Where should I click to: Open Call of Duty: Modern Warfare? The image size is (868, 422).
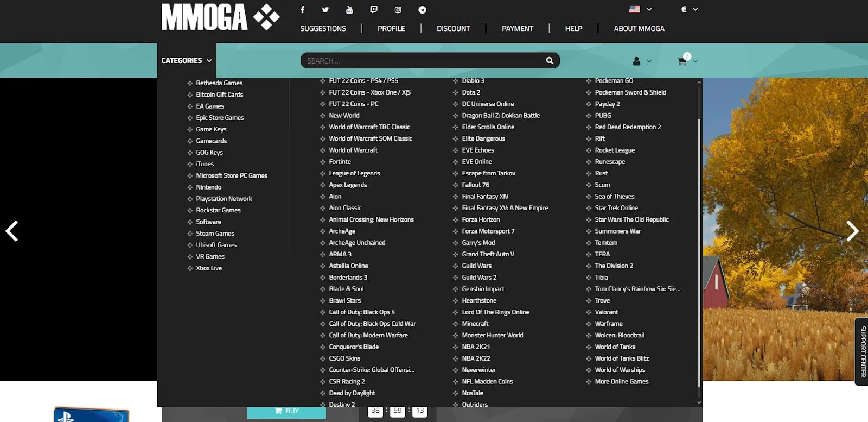[x=368, y=335]
